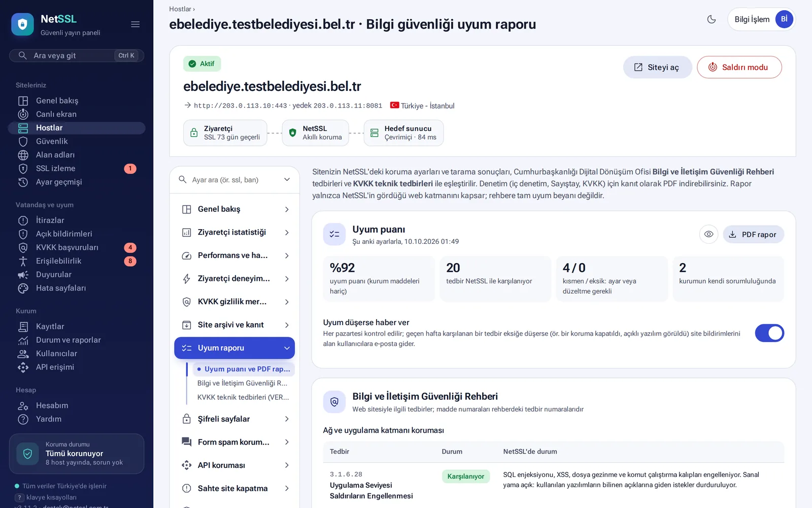Expand Ziyaretçi istatistiği section
812x508 pixels.
[x=234, y=232]
